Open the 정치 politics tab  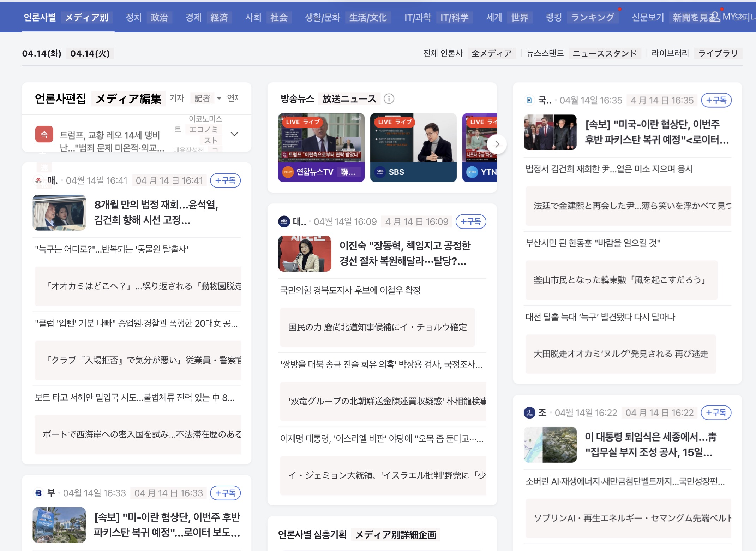tap(133, 17)
